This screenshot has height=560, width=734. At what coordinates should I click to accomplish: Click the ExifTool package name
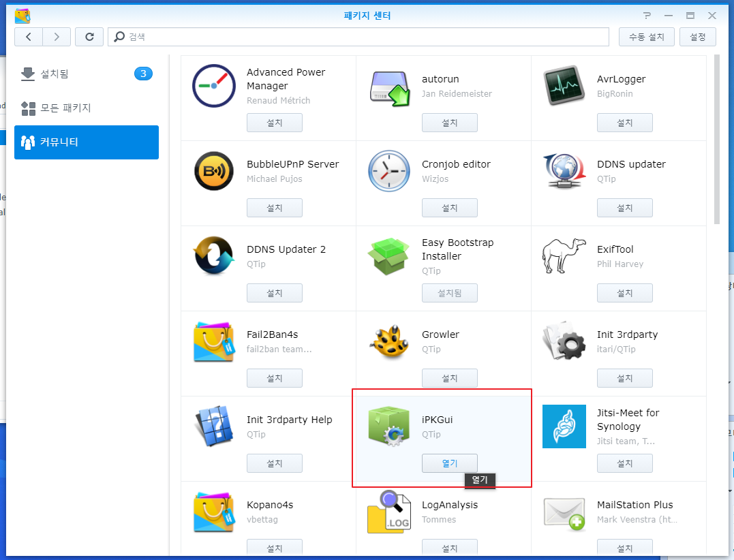pyautogui.click(x=615, y=249)
